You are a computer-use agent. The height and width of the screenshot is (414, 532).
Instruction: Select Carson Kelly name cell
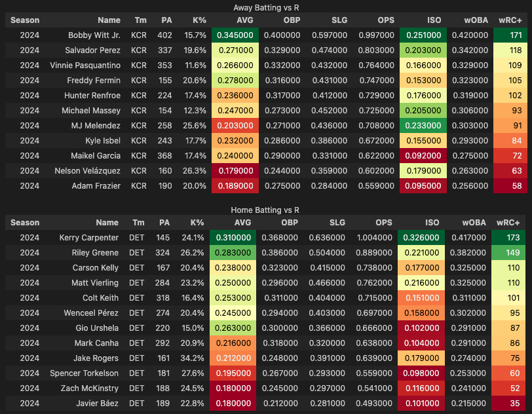(96, 268)
